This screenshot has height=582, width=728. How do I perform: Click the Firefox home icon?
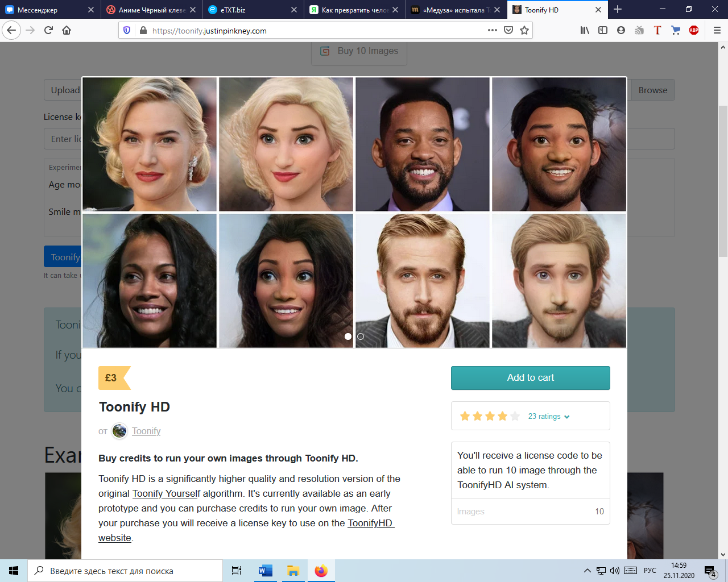click(x=67, y=31)
